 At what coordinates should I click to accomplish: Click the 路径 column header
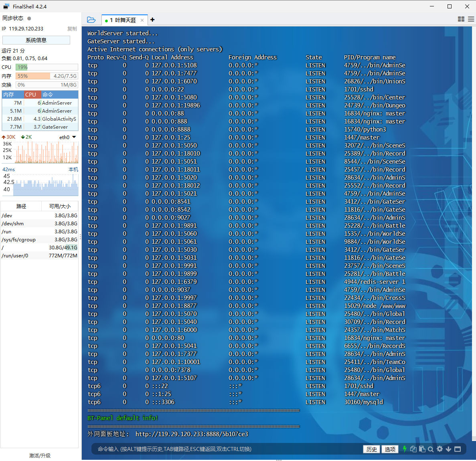point(21,206)
